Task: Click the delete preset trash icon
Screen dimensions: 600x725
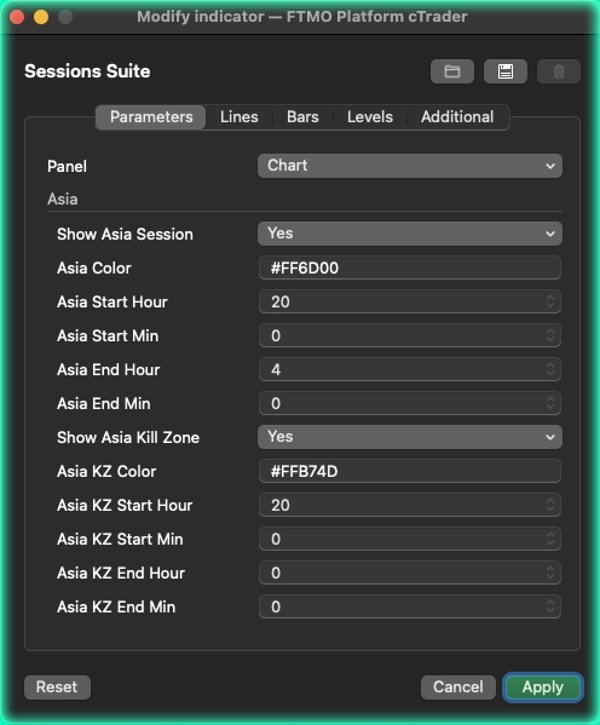Action: tap(558, 72)
